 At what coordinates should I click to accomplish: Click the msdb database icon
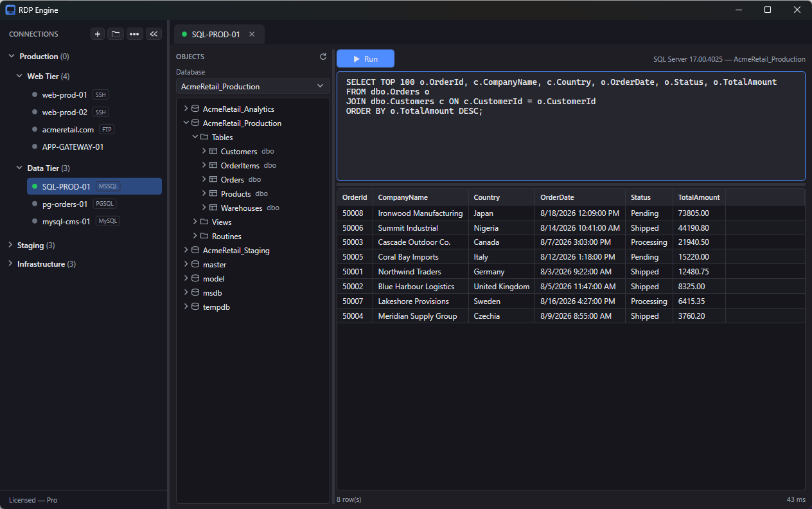tap(195, 292)
